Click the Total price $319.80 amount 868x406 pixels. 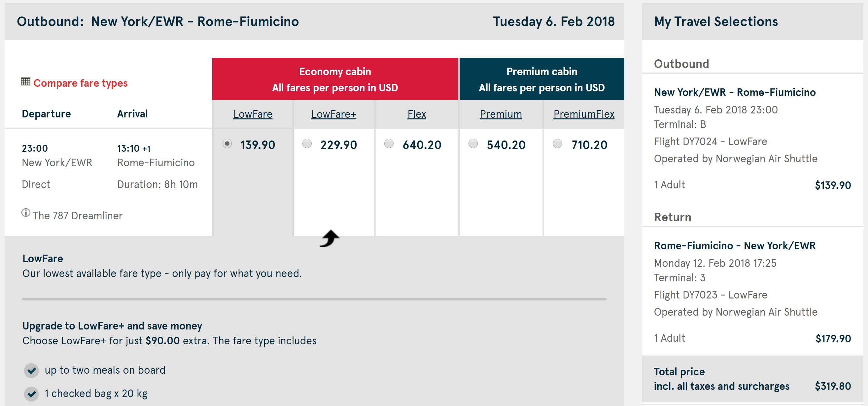833,386
